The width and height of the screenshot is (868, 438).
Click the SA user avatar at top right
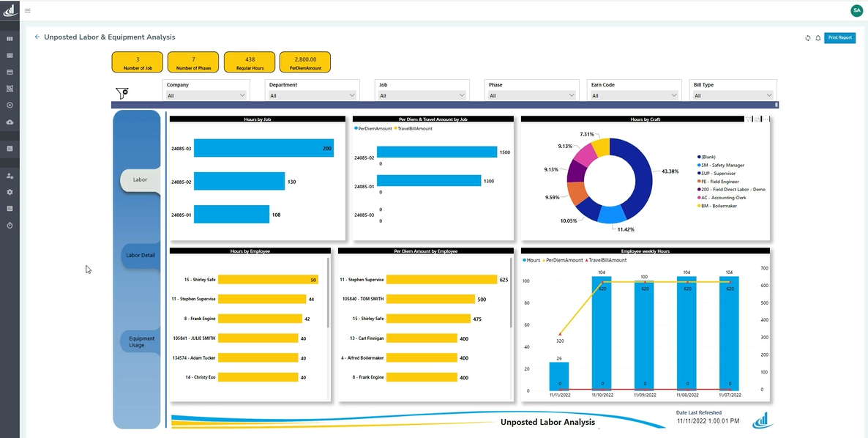coord(856,10)
